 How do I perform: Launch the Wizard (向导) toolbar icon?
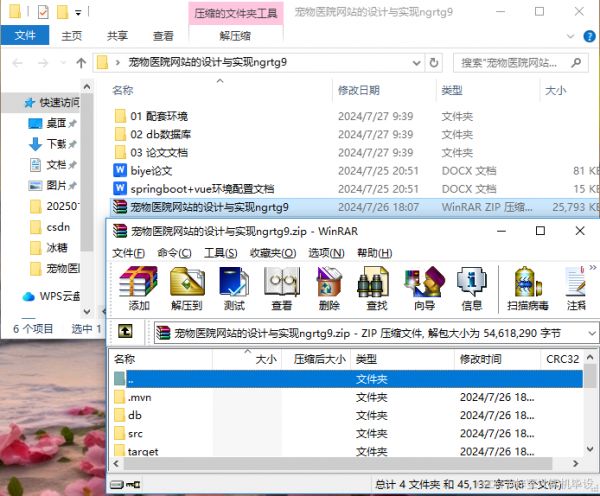[424, 289]
